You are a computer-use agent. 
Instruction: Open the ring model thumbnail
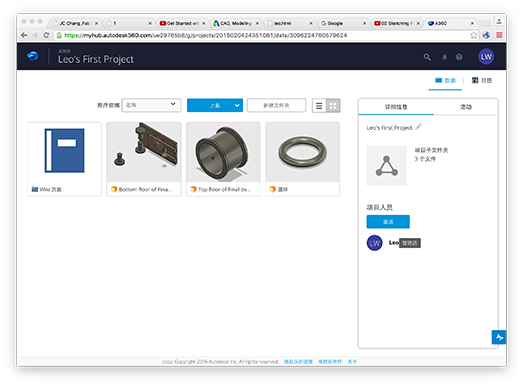(x=303, y=152)
